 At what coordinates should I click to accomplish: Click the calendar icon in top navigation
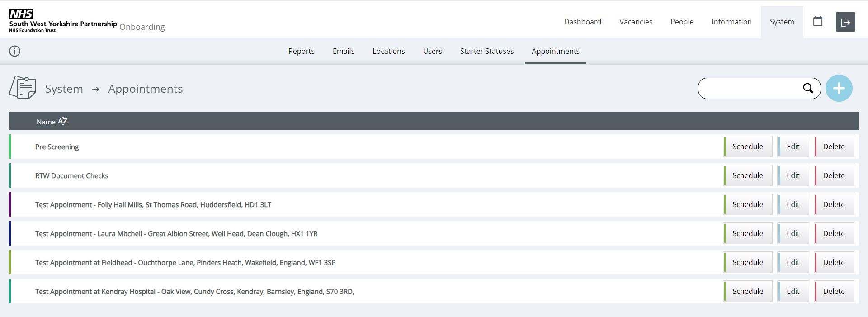point(817,22)
